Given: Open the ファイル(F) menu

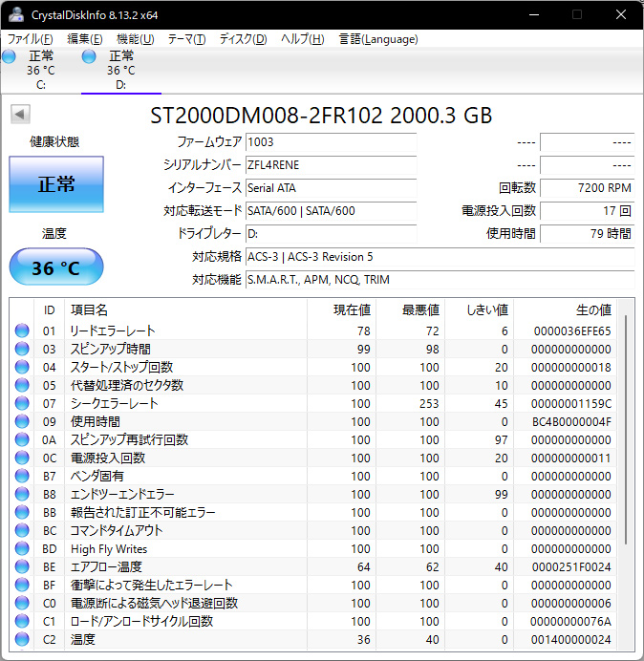Looking at the screenshot, I should 30,39.
